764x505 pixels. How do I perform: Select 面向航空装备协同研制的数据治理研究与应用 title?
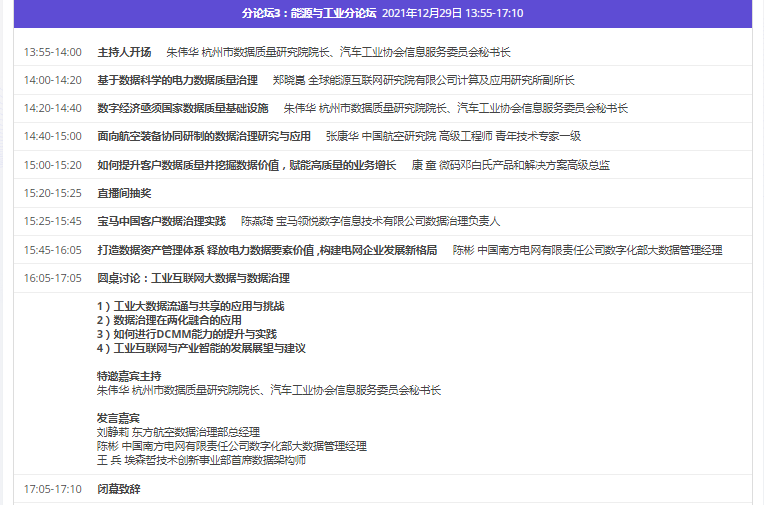[x=203, y=136]
